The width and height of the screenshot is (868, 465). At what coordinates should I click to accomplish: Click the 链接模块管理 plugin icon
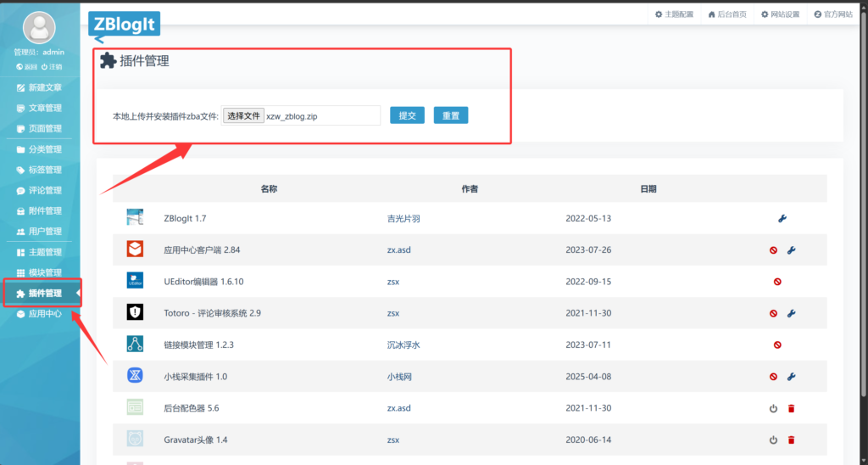pos(135,344)
